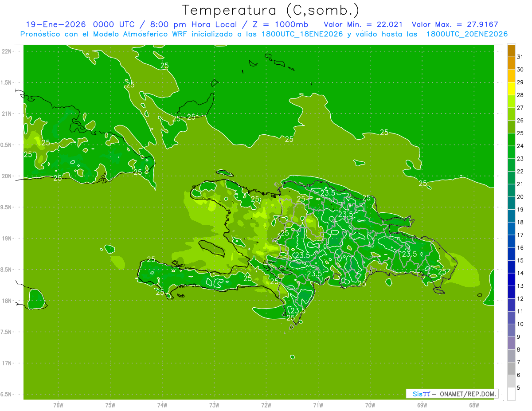
Task: Click Gonâve island in the Haitian gulf
Action: click(210, 247)
